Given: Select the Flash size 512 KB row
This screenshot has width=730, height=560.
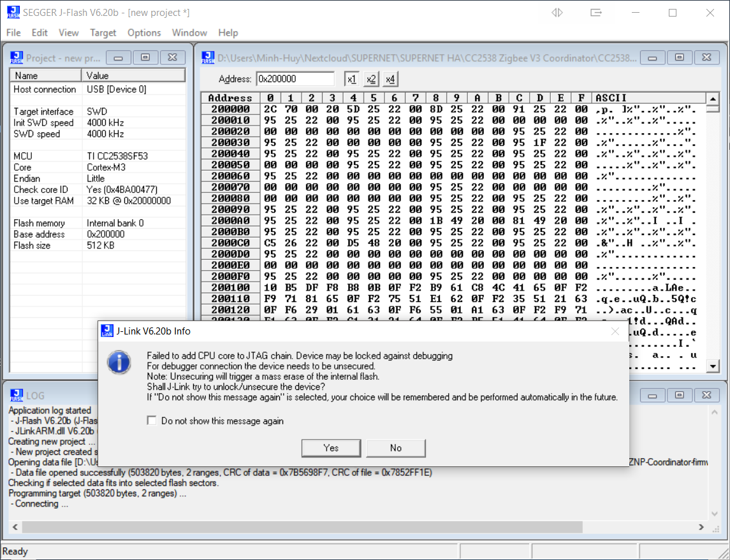Looking at the screenshot, I should coord(98,245).
